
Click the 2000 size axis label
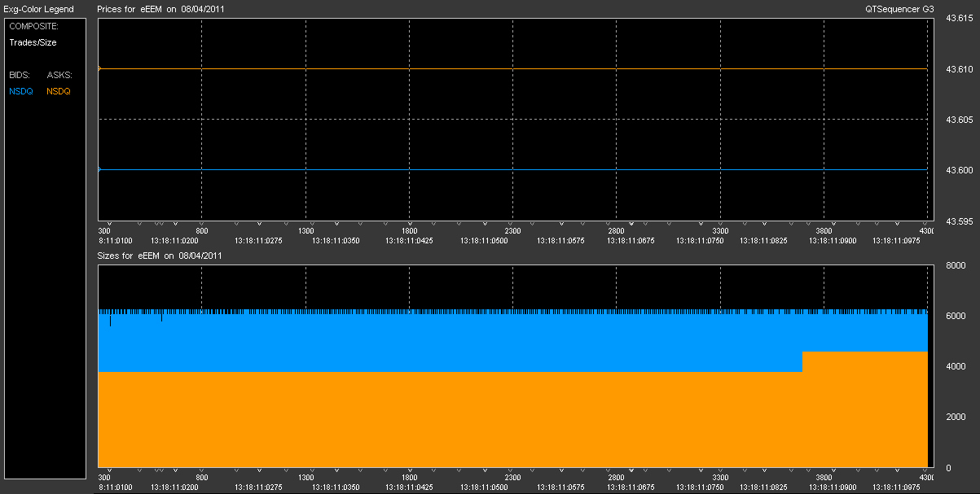pos(954,417)
